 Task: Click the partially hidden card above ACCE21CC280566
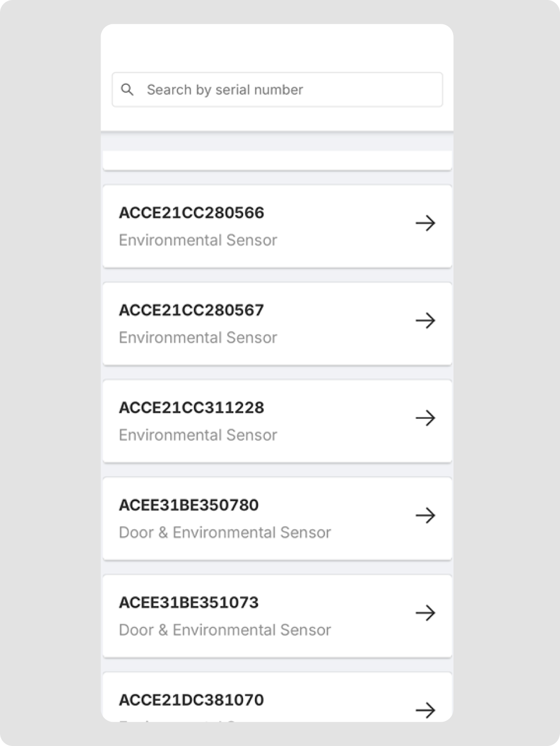[277, 160]
